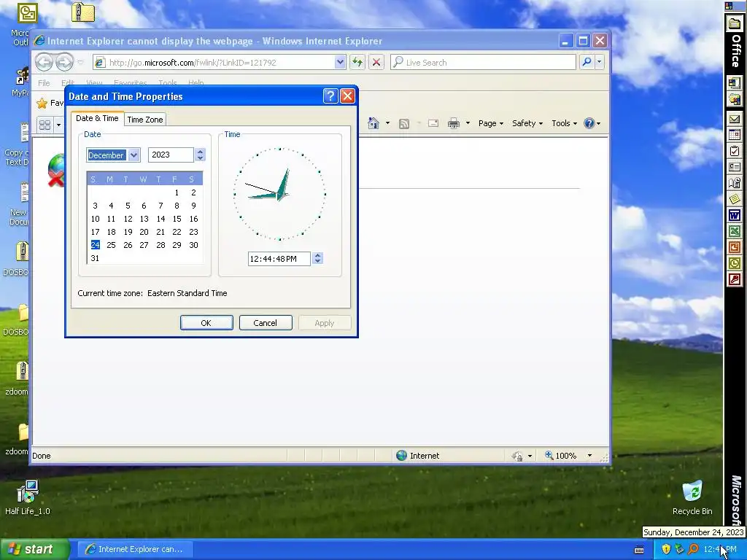Click the Office bar control menu icon
The height and width of the screenshot is (560, 747).
(729, 6)
